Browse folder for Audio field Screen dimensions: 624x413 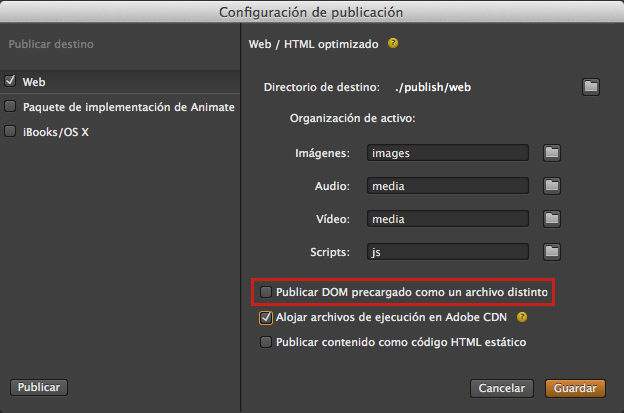[x=552, y=186]
